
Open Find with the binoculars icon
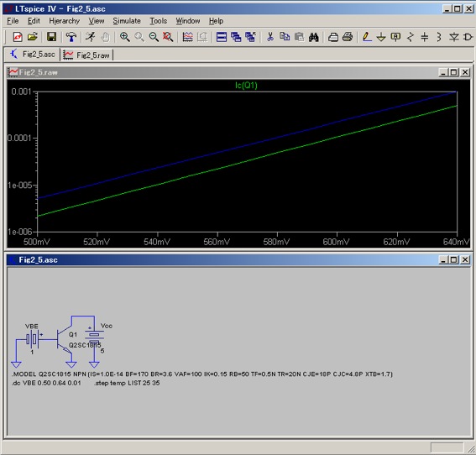(x=314, y=37)
